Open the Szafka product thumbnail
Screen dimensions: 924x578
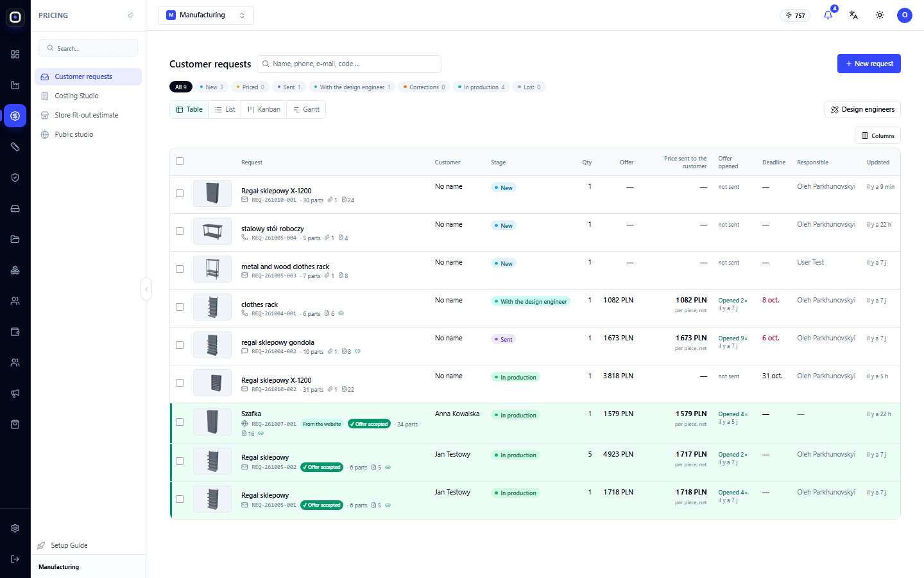click(x=212, y=422)
